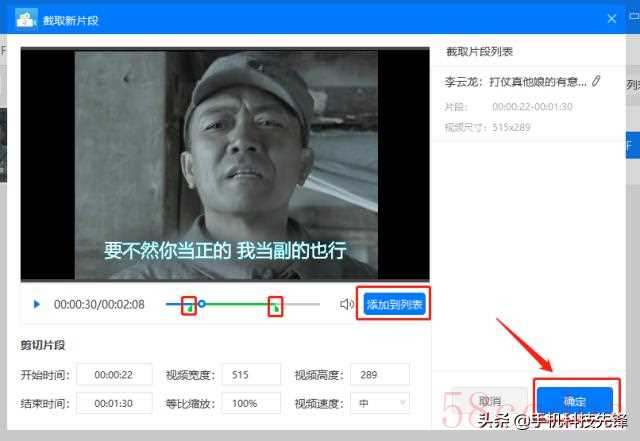The height and width of the screenshot is (441, 640).
Task: Focus the 开始时间 field
Action: (x=114, y=374)
